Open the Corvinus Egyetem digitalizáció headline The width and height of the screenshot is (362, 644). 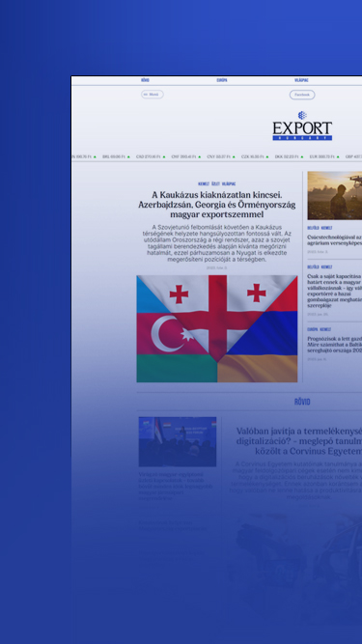[299, 441]
